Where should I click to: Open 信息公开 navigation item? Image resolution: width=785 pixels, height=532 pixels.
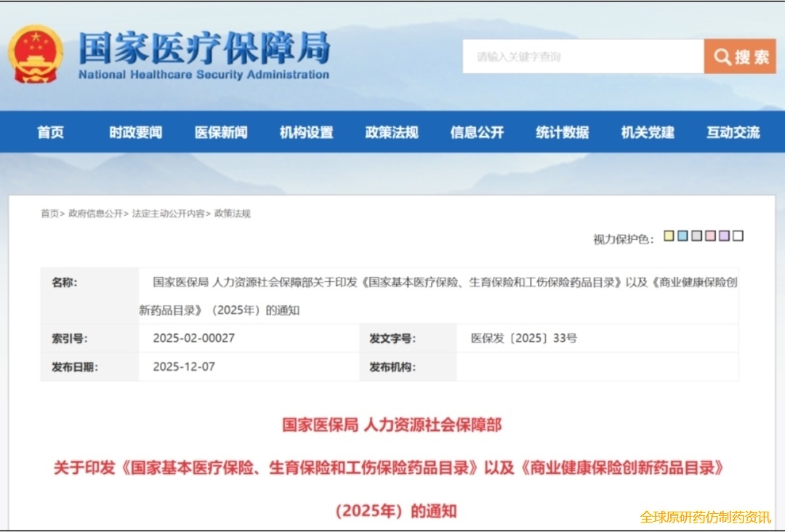click(477, 132)
